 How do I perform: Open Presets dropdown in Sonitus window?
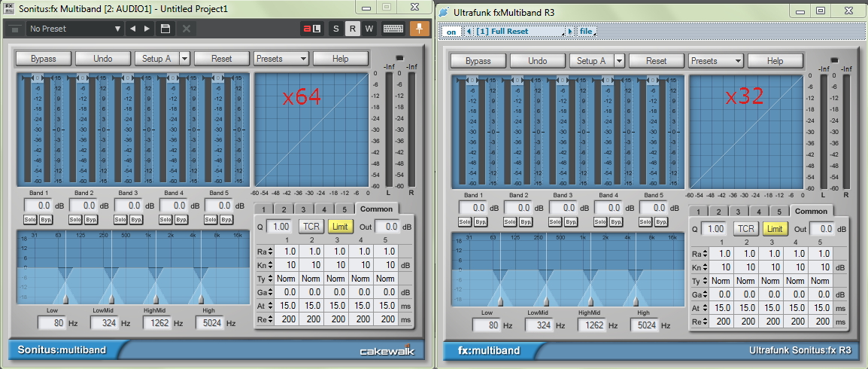281,58
